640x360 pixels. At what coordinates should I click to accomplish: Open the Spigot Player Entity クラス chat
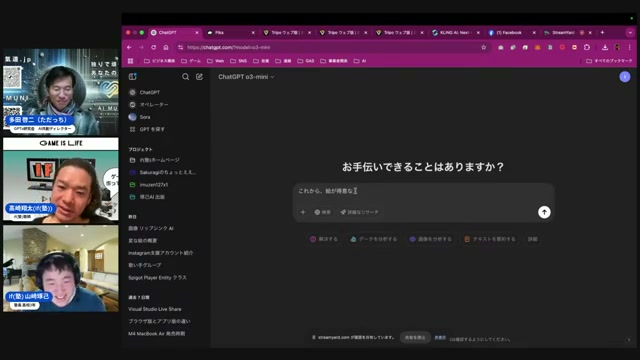click(x=158, y=278)
